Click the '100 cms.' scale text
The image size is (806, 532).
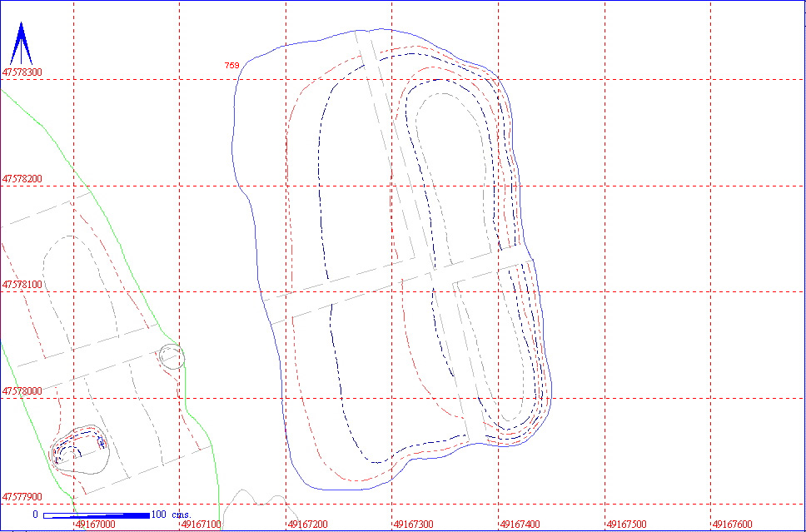pos(172,515)
